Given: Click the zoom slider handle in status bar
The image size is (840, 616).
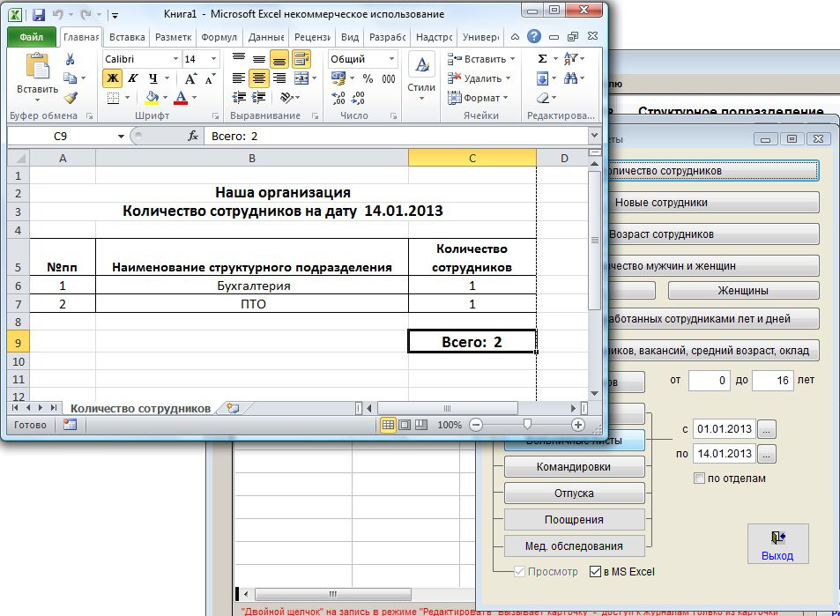Looking at the screenshot, I should pyautogui.click(x=527, y=425).
